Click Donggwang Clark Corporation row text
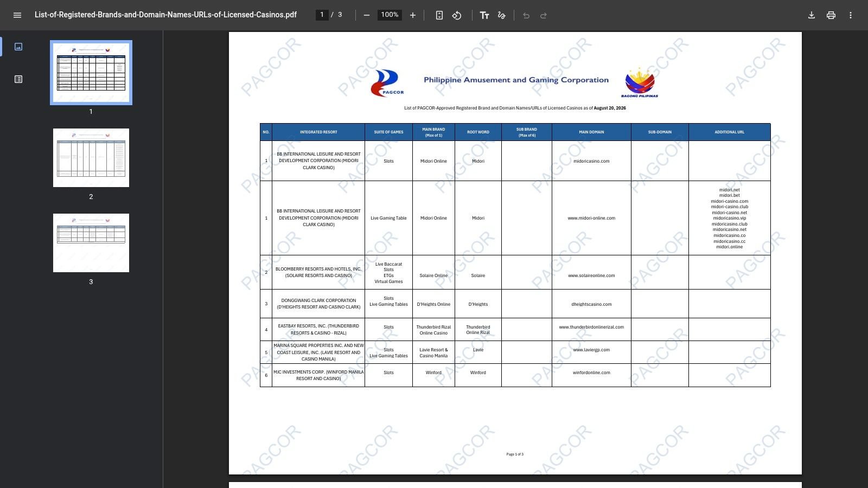 318,304
